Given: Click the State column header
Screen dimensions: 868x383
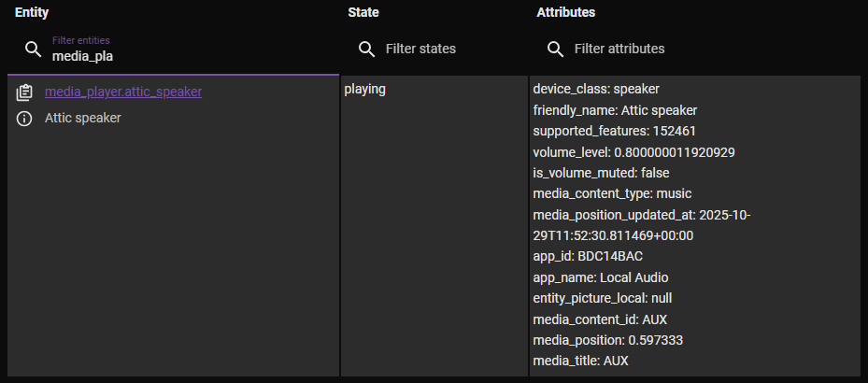Looking at the screenshot, I should point(363,13).
